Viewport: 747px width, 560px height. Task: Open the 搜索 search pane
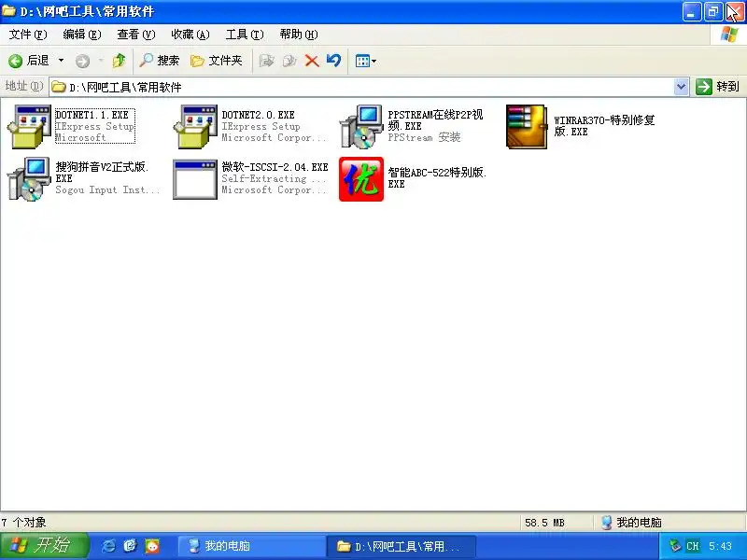[x=159, y=61]
